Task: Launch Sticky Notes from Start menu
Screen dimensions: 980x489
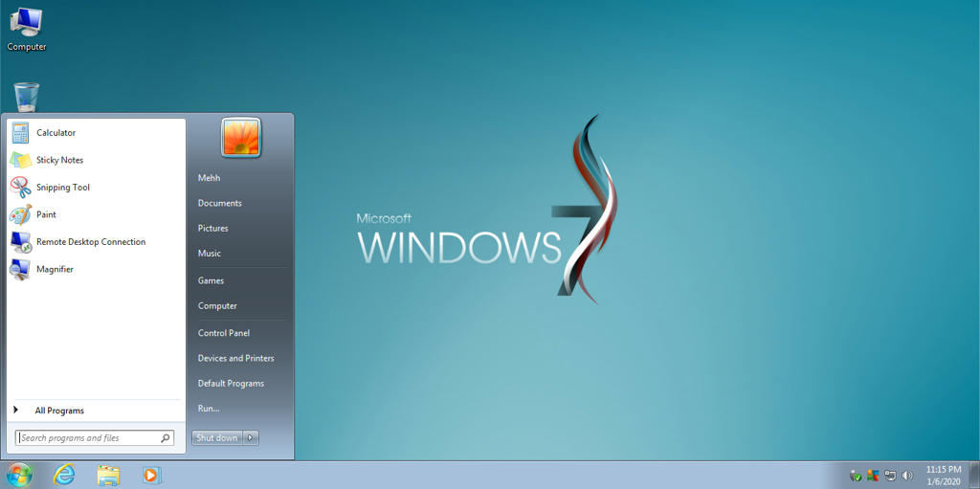Action: (x=97, y=160)
